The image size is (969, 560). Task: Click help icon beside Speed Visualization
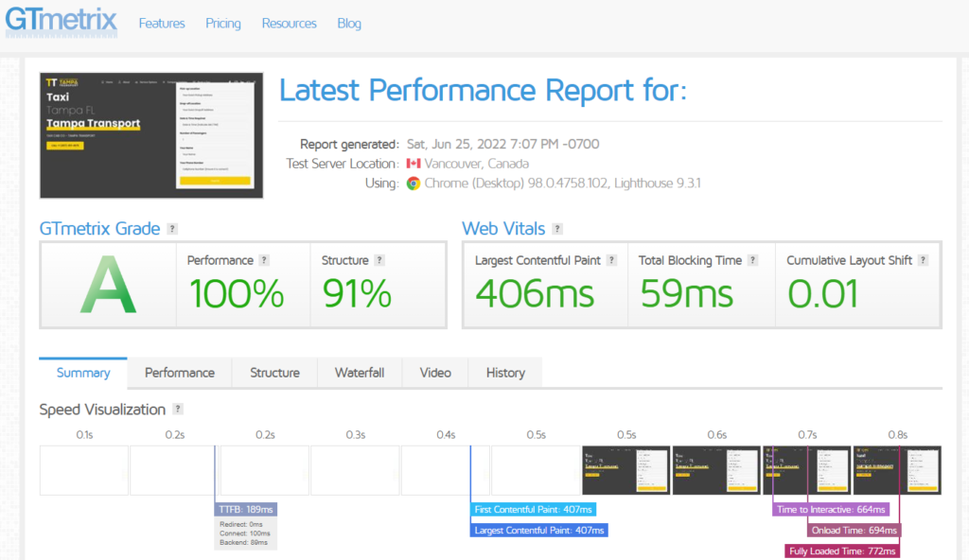178,410
